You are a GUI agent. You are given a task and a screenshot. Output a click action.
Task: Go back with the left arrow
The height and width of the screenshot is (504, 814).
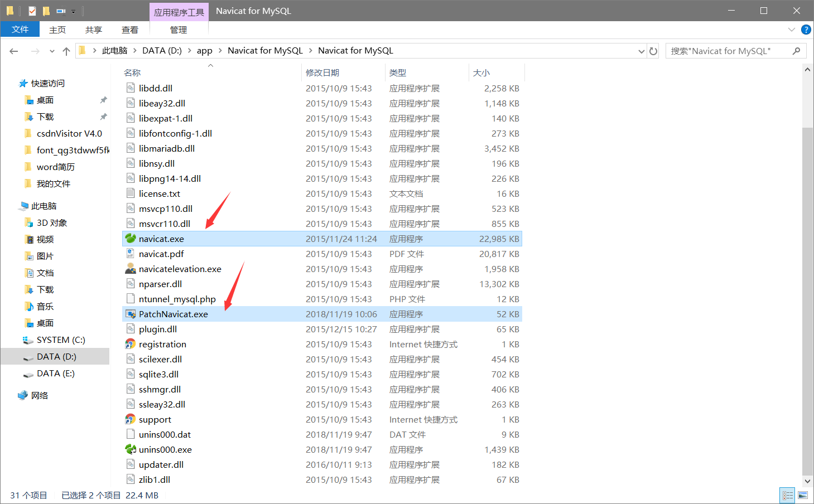click(x=14, y=51)
